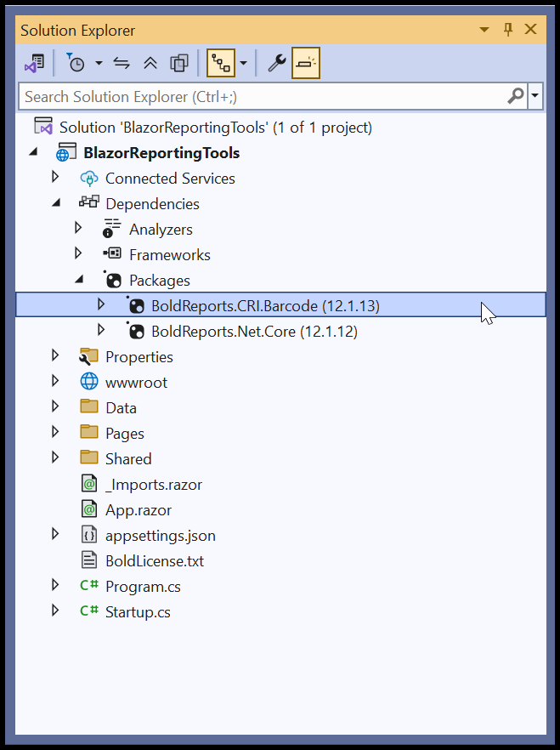This screenshot has width=560, height=750.
Task: Open Solution Explorer window options menu
Action: 484,30
